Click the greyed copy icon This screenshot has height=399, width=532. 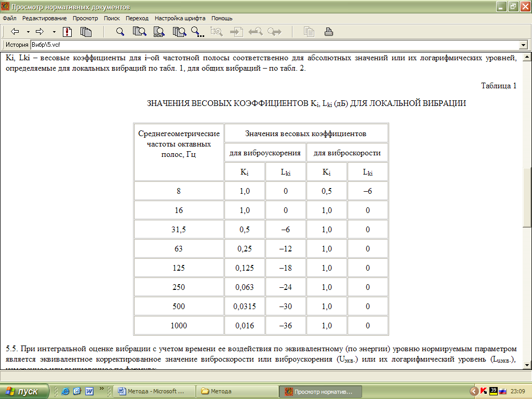[309, 32]
